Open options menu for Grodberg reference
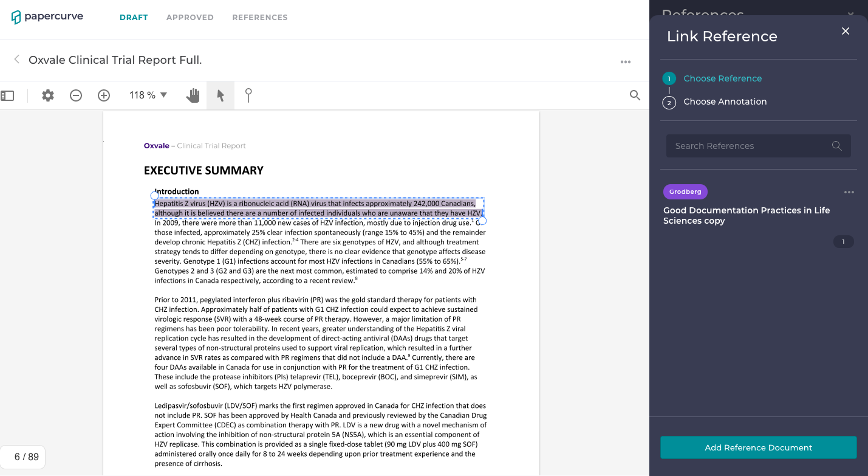Image resolution: width=868 pixels, height=476 pixels. pos(849,192)
